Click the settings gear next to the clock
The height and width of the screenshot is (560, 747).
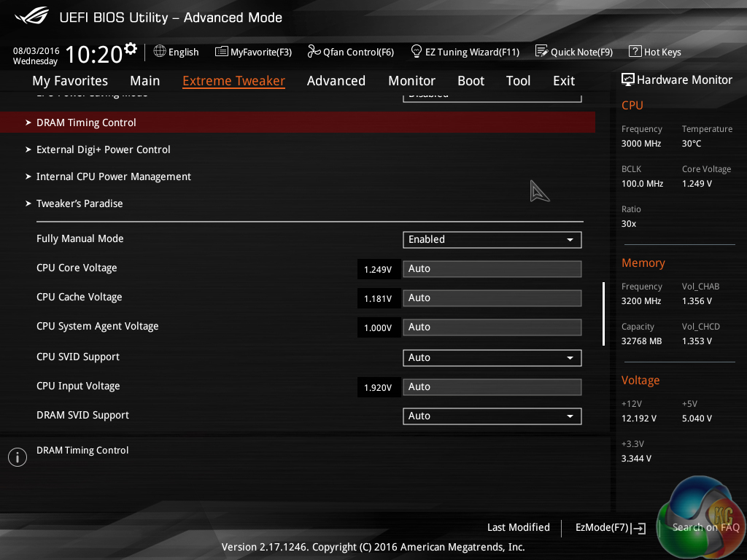(131, 49)
